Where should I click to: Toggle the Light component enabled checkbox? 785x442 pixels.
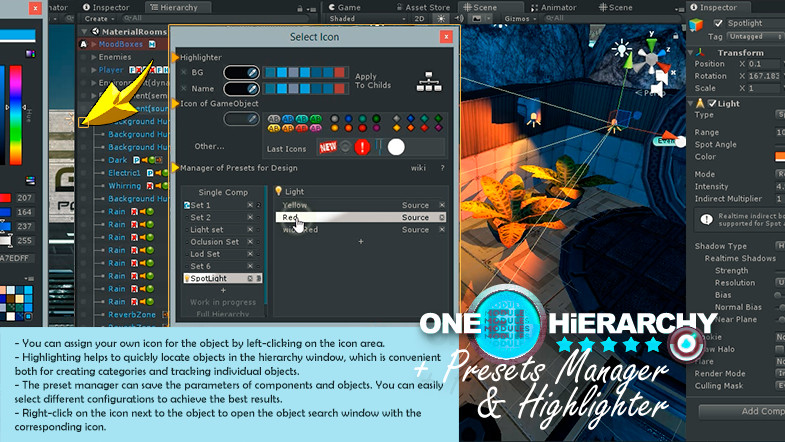(712, 104)
